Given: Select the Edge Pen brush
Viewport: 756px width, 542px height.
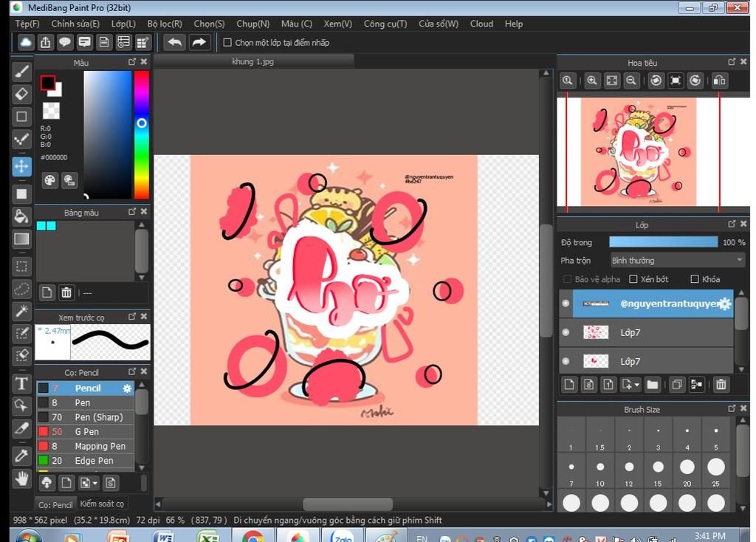Looking at the screenshot, I should [x=85, y=461].
